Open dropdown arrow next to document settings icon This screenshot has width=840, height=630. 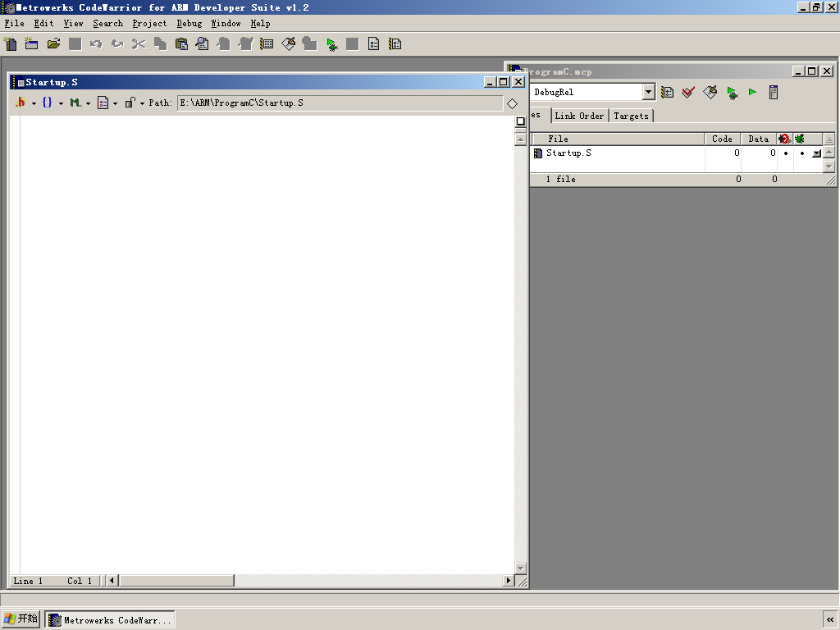(115, 103)
